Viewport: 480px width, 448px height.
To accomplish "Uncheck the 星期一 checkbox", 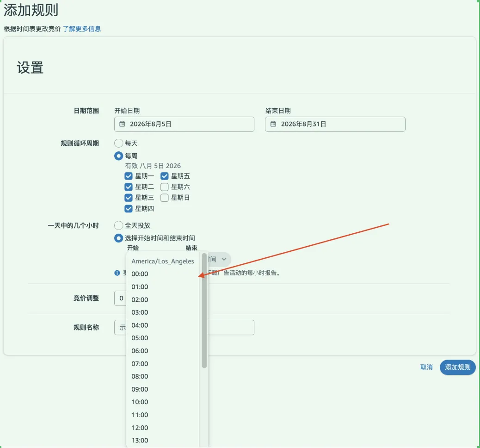I will tap(129, 176).
